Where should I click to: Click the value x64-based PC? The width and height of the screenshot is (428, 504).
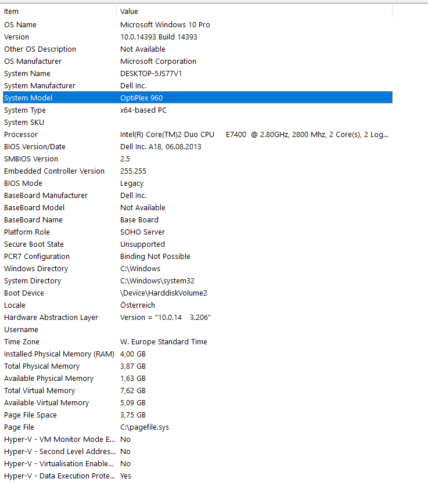click(x=143, y=110)
